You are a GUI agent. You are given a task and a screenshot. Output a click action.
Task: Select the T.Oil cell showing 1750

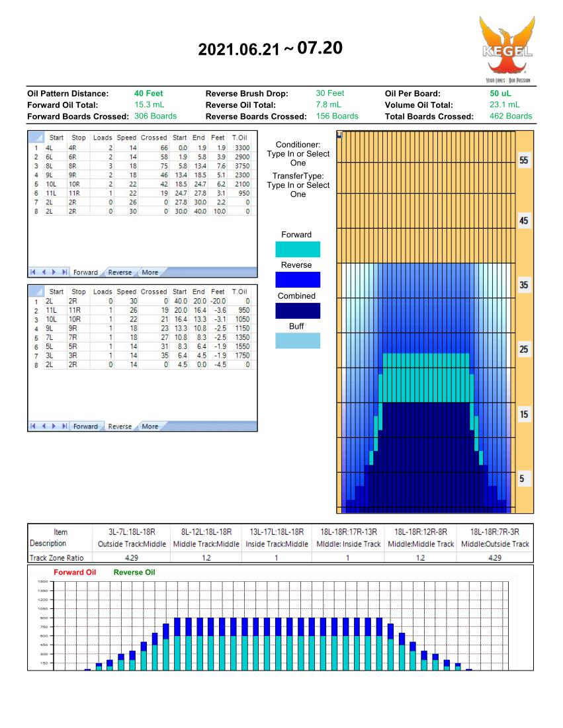(242, 356)
